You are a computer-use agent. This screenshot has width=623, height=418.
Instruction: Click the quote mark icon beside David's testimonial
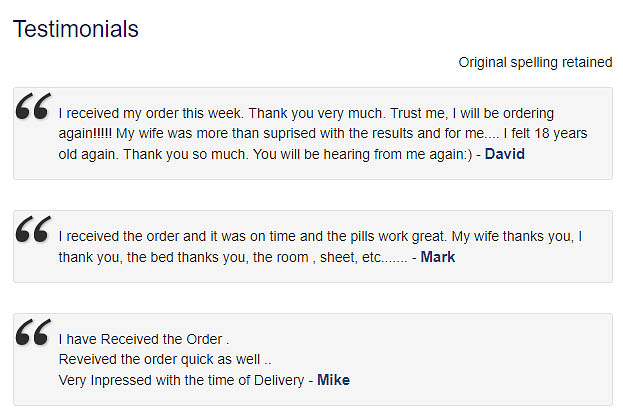point(34,106)
